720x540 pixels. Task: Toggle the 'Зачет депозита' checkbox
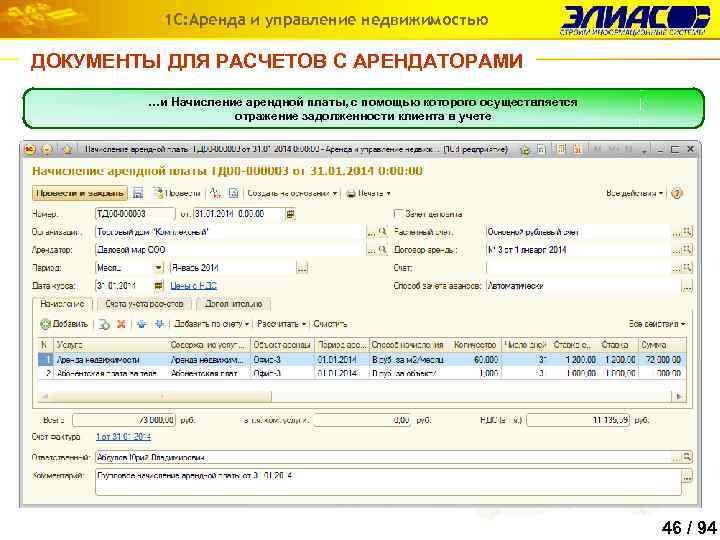(x=398, y=214)
